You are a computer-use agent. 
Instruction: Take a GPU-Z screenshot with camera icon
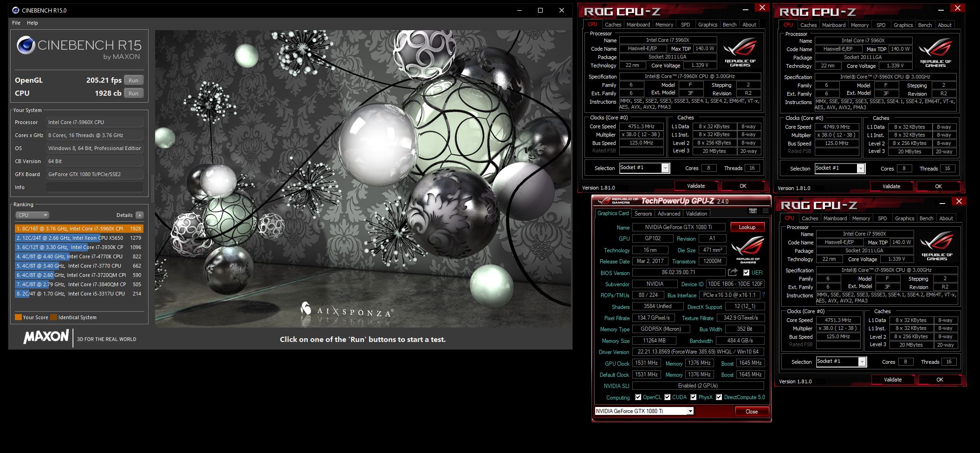(753, 211)
